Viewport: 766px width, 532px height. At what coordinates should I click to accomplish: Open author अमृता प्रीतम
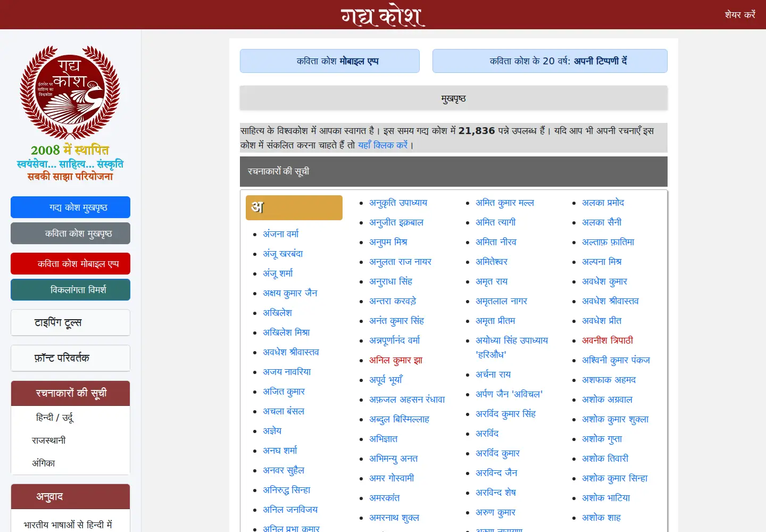coord(495,321)
